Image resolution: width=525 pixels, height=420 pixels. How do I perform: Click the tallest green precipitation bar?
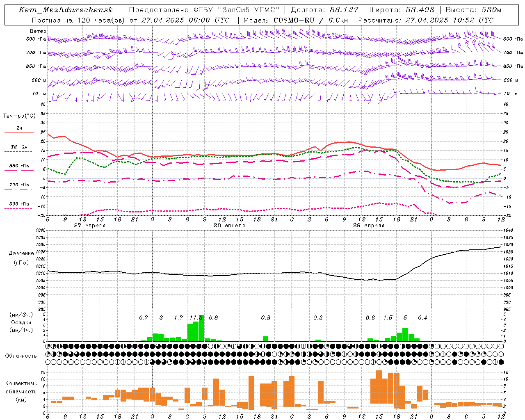pos(201,328)
